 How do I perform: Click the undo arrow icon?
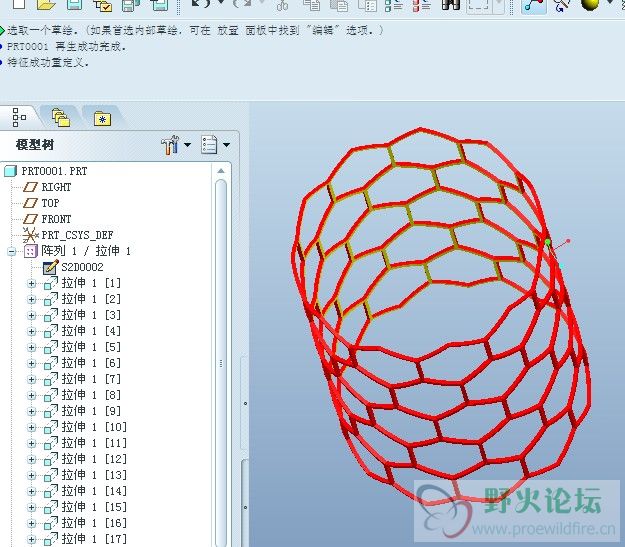click(200, 4)
